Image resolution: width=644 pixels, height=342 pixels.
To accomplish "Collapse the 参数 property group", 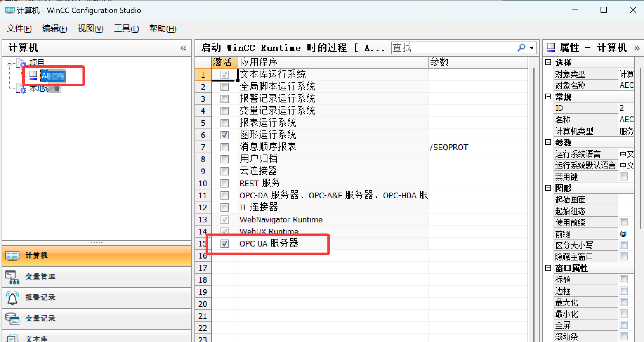I will click(x=548, y=142).
